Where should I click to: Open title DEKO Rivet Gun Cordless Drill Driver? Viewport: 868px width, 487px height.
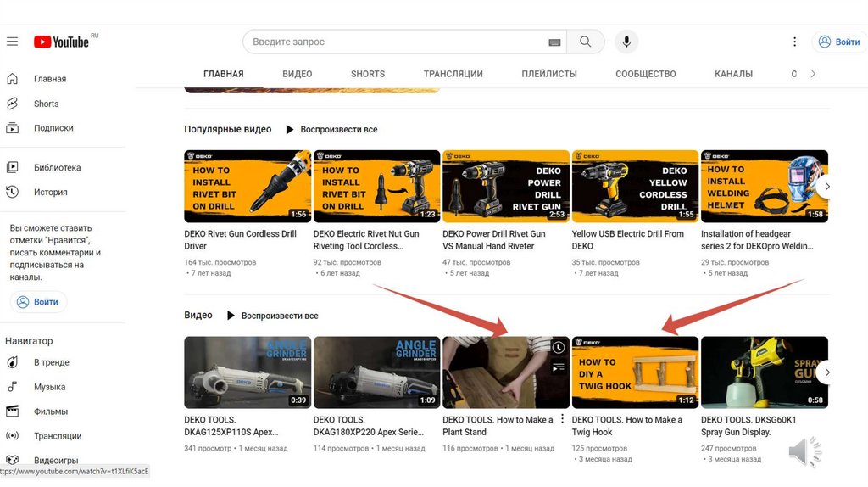pos(240,240)
